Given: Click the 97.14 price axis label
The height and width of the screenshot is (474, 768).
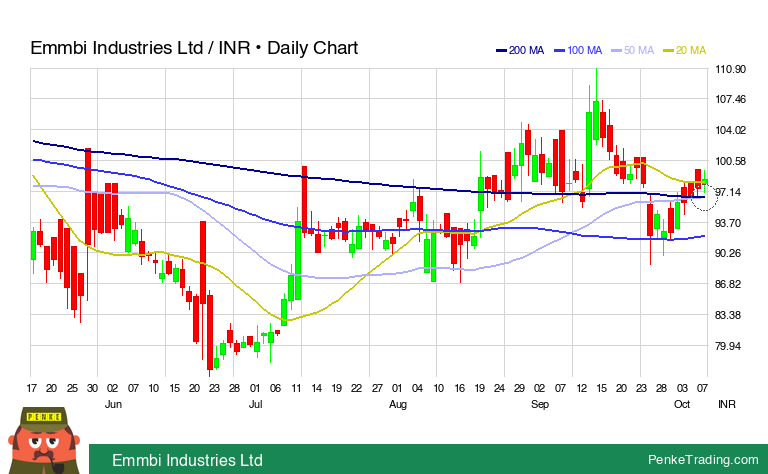Looking at the screenshot, I should pos(728,192).
